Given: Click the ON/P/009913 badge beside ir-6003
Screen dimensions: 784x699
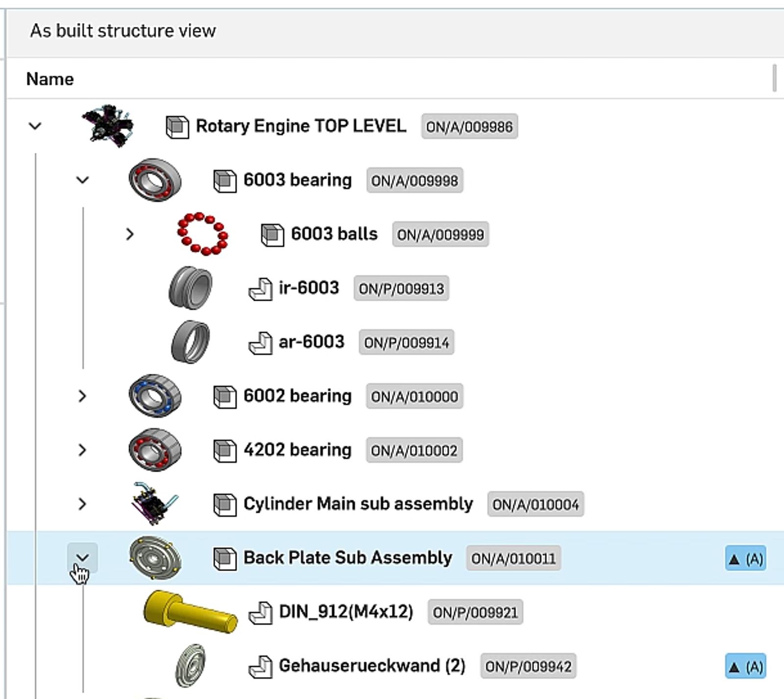Looking at the screenshot, I should coord(401,289).
